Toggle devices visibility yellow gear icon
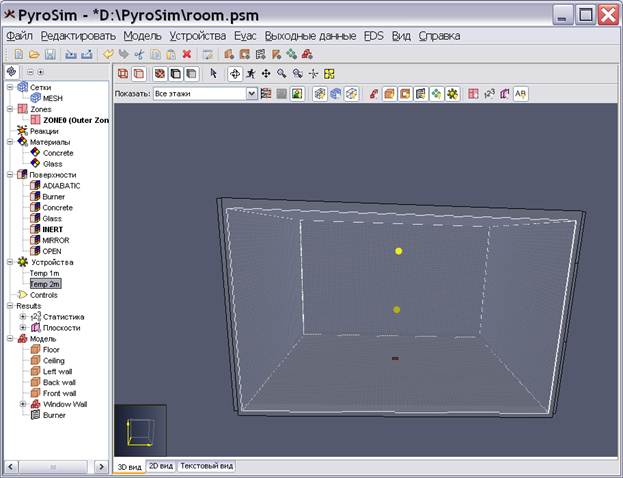 point(453,94)
